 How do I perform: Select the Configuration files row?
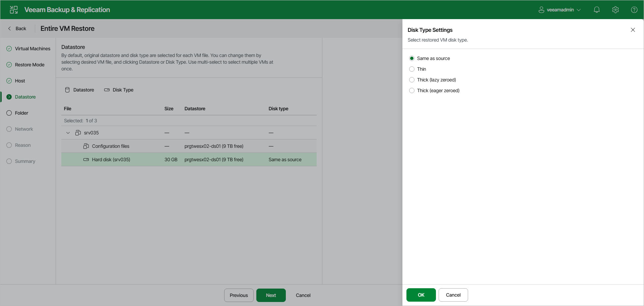[111, 146]
